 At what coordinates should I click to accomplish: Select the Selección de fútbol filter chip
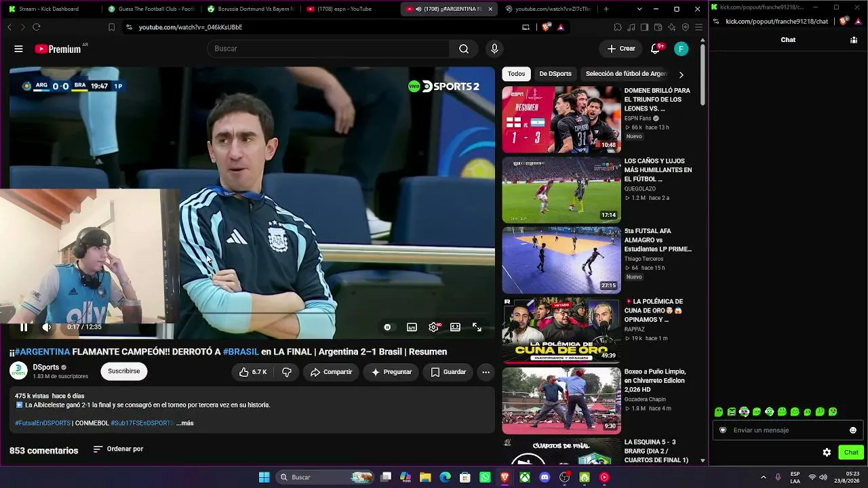click(625, 74)
